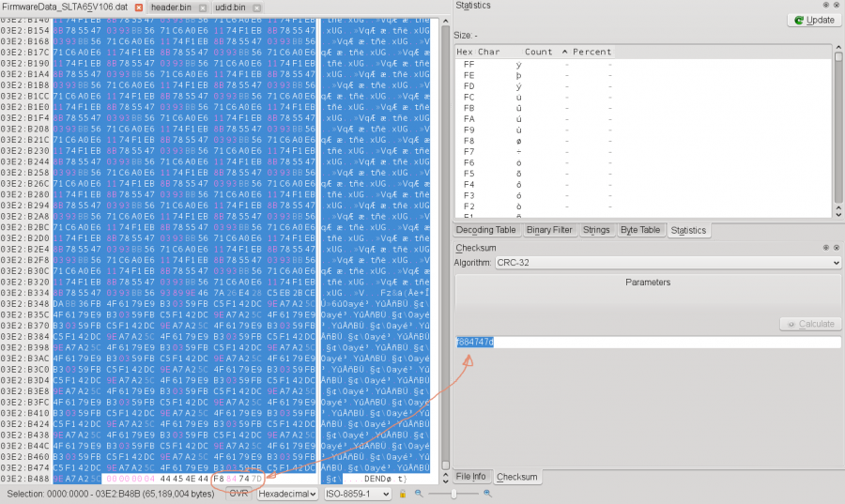Screen dimensions: 845x504
Task: Open the Binary Filter tab
Action: tap(549, 230)
